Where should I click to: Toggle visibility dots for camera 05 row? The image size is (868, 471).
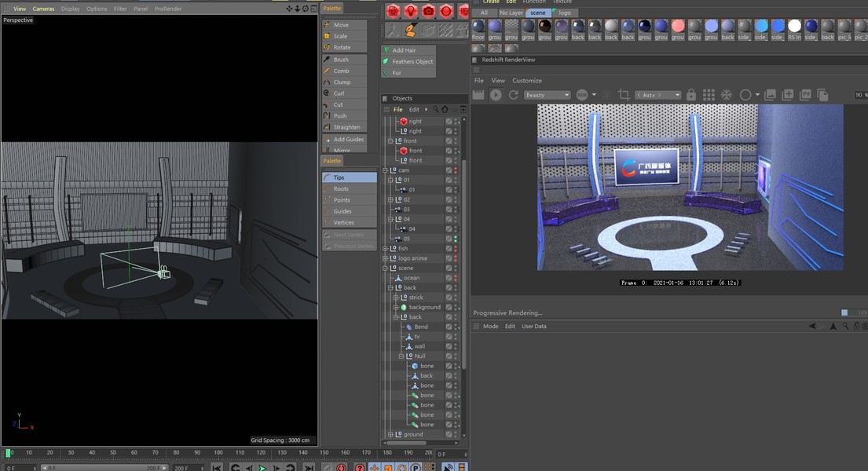click(x=456, y=239)
